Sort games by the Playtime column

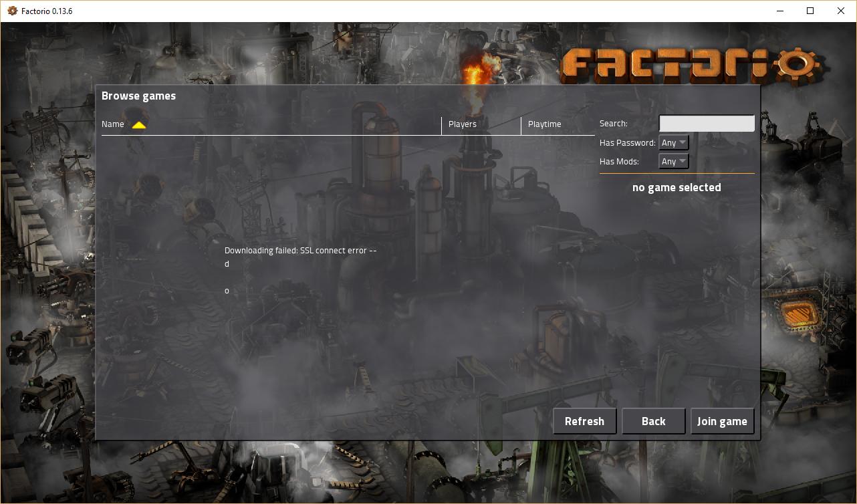click(x=545, y=124)
